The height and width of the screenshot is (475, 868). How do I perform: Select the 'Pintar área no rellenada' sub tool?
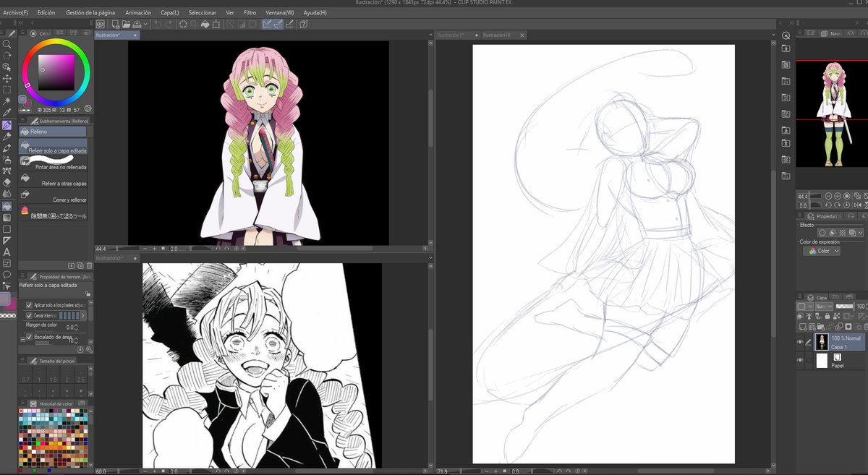54,163
